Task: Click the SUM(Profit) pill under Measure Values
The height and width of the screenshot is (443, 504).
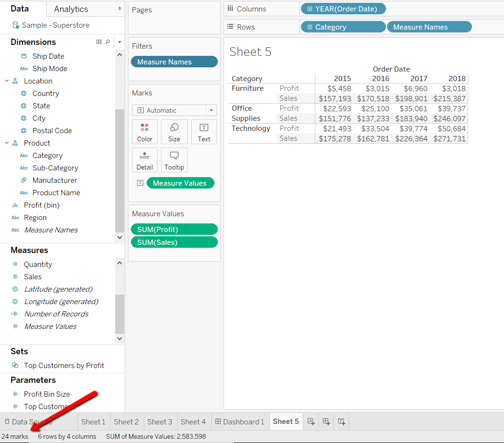Action: [x=174, y=229]
